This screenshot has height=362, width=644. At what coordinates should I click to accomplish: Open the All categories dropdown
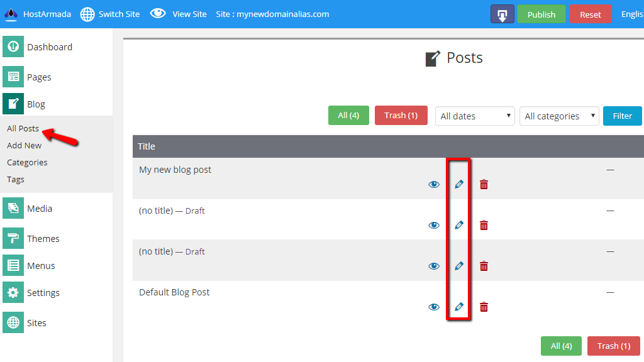(559, 116)
